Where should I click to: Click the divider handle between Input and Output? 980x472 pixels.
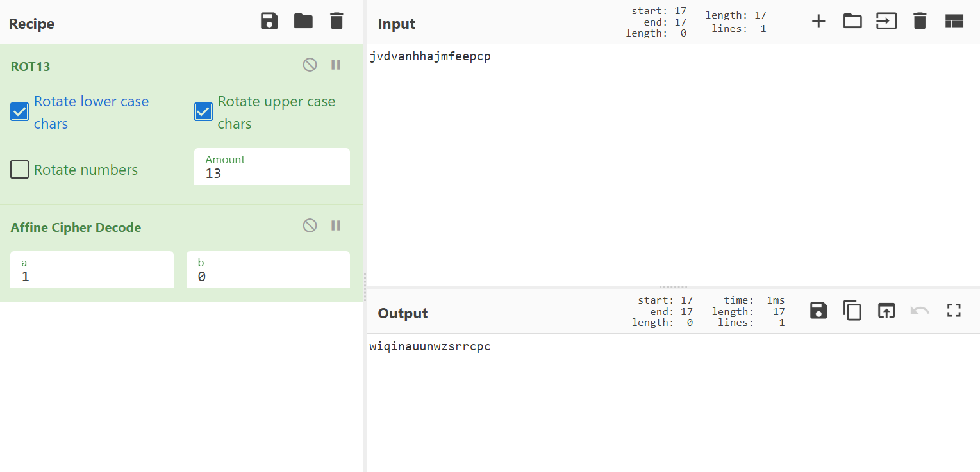point(673,287)
